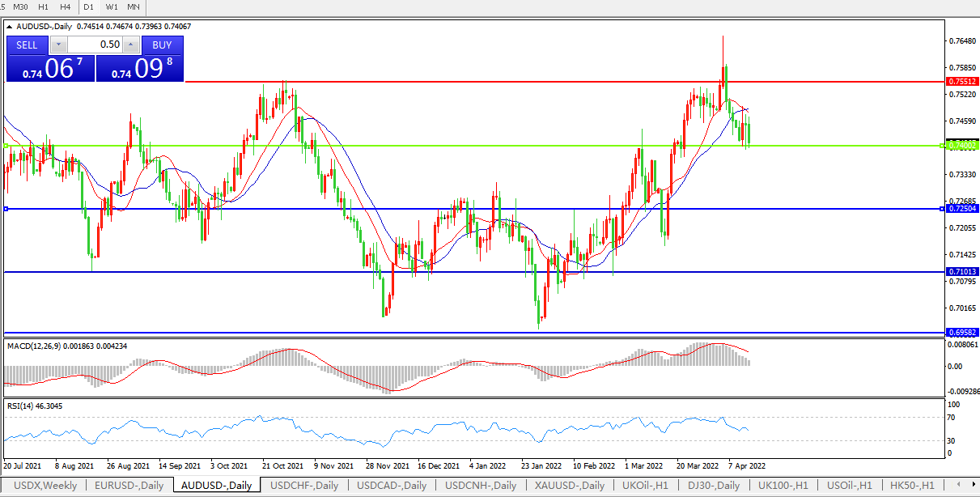The width and height of the screenshot is (980, 497).
Task: Click the SELL button
Action: [27, 45]
